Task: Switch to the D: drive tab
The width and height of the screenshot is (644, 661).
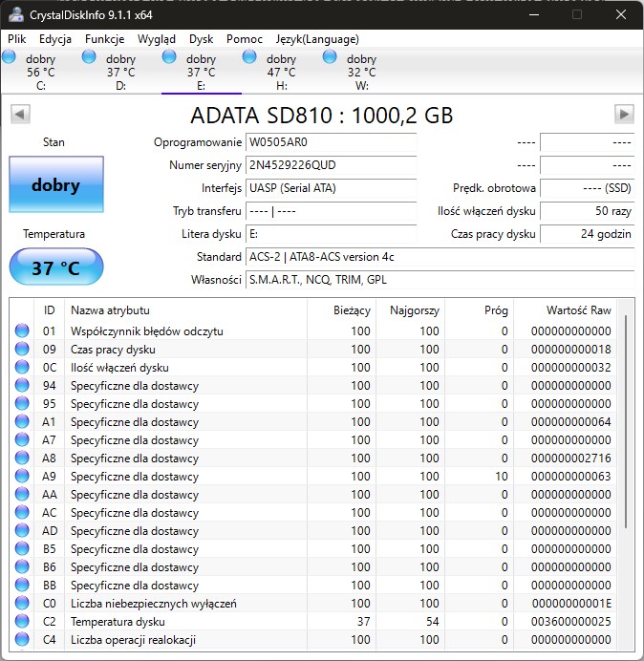Action: point(120,71)
